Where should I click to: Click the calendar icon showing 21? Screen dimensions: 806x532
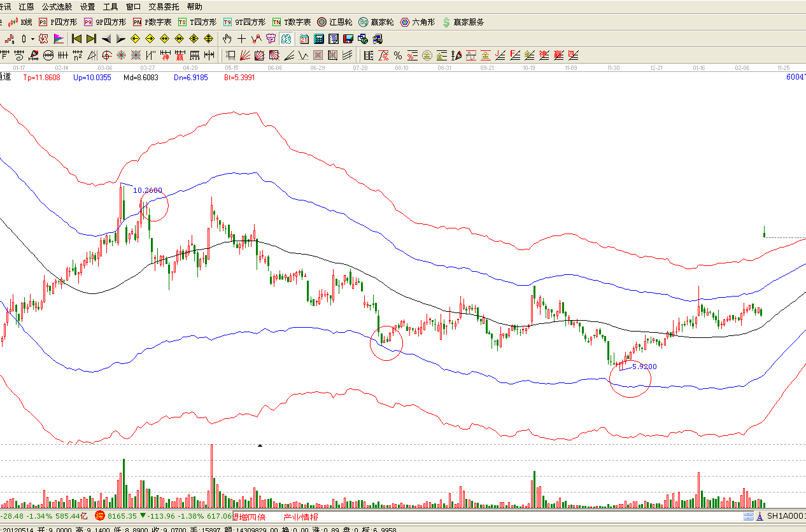point(304,39)
